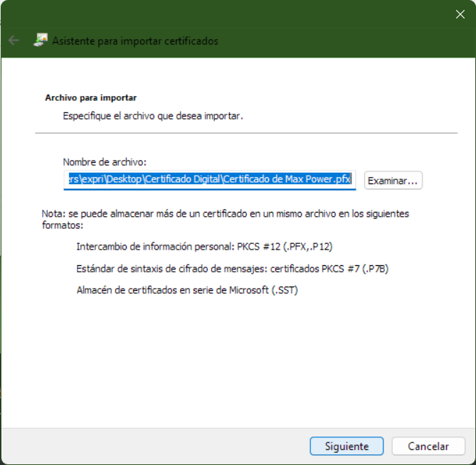Click the 'Asistente para importar certificados' title text
Viewport: 476px width, 465px height.
click(135, 41)
